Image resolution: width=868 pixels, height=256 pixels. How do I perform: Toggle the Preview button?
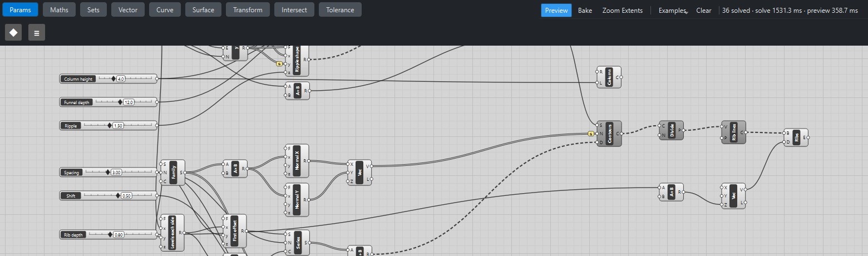click(556, 10)
